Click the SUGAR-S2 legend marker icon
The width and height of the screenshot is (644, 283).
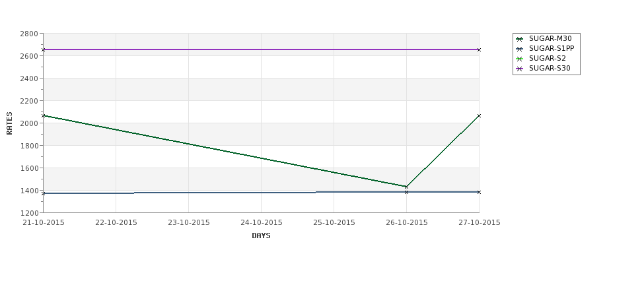coord(520,59)
